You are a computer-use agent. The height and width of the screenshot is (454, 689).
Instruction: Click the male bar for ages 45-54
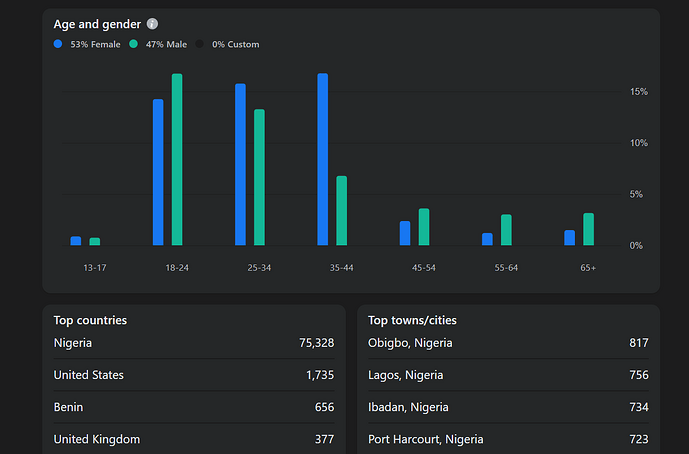(424, 227)
